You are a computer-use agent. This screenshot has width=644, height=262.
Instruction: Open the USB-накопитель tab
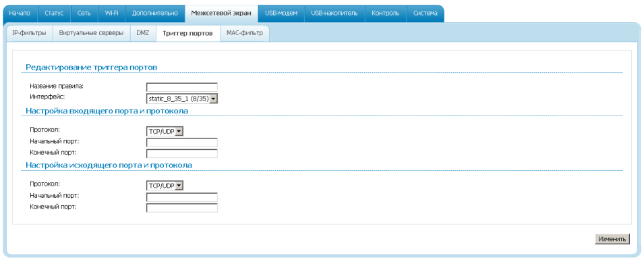click(x=334, y=14)
